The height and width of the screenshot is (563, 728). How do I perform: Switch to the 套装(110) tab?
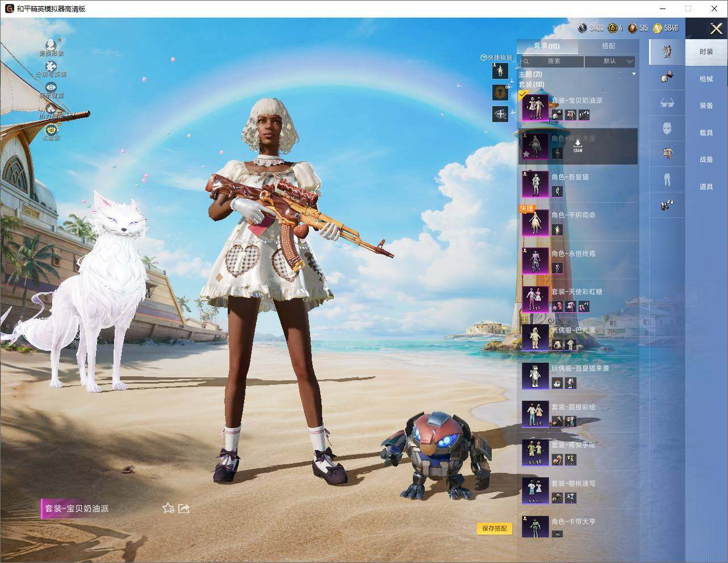(x=546, y=46)
